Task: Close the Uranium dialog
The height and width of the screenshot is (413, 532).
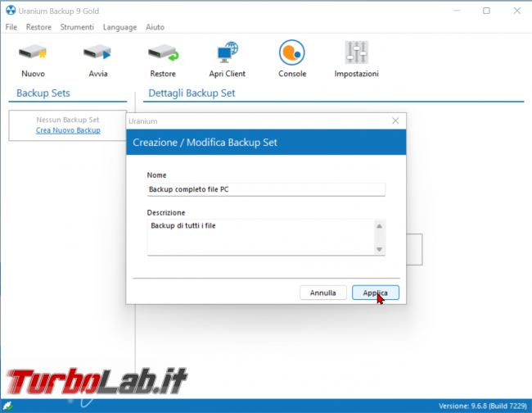Action: pos(395,121)
